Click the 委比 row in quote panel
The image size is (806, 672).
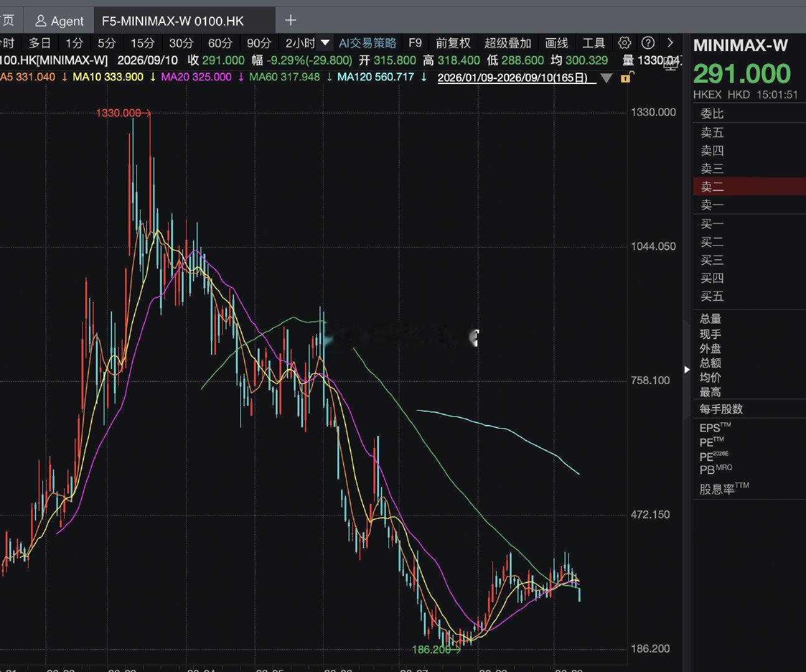click(749, 113)
